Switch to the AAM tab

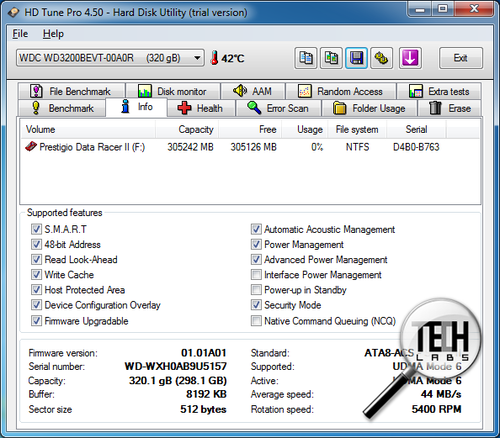[x=253, y=91]
